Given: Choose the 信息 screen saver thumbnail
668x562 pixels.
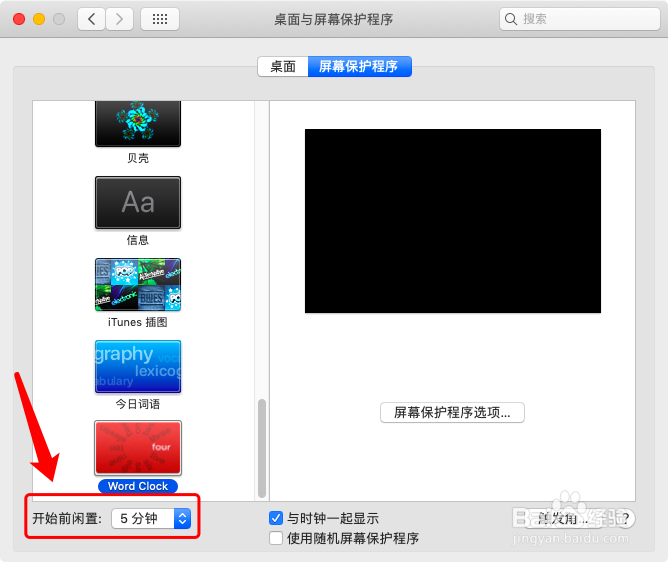Looking at the screenshot, I should pos(138,203).
